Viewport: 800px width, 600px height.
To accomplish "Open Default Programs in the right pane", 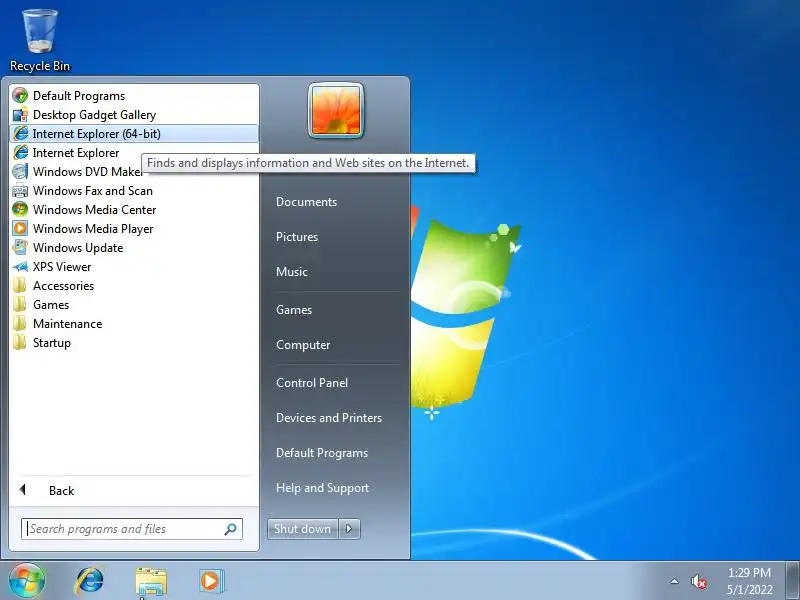I will tap(322, 453).
